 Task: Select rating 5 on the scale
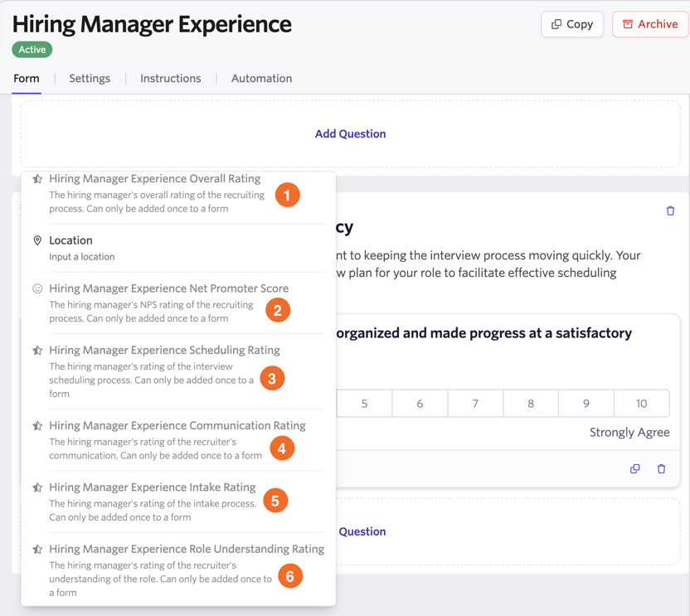tap(364, 404)
